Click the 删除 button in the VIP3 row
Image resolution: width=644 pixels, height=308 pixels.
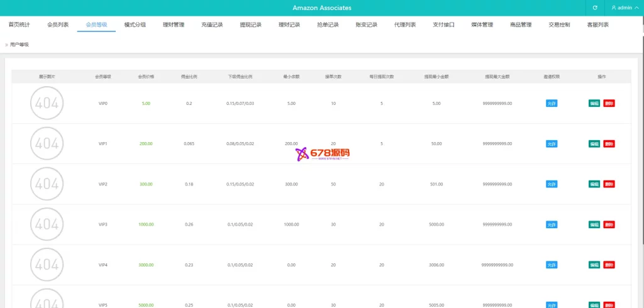pos(609,224)
